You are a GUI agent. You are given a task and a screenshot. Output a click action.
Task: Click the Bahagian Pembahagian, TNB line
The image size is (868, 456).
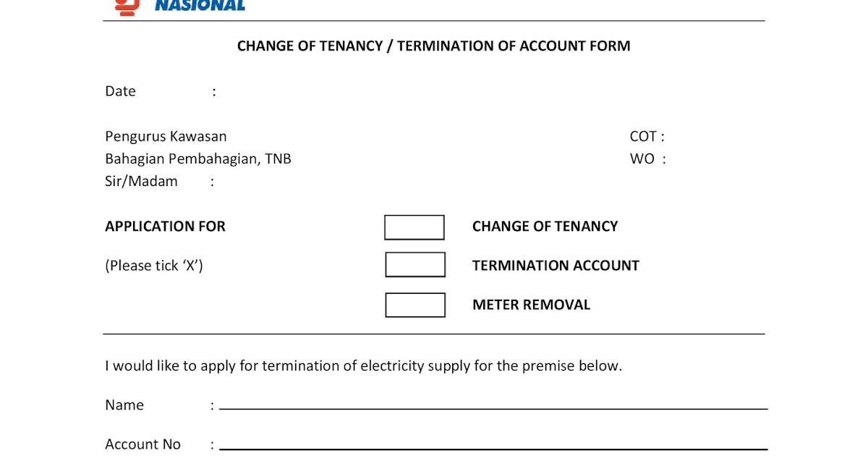pos(198,159)
